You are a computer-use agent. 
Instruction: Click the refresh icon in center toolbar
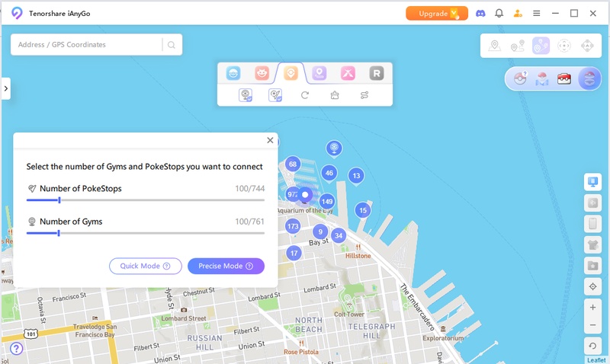tap(305, 94)
